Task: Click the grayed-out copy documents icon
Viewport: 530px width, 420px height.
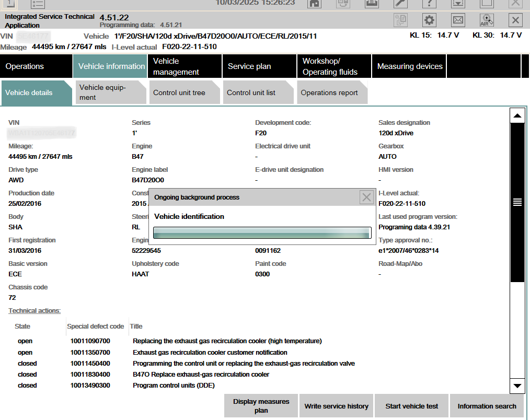Action: (401, 20)
